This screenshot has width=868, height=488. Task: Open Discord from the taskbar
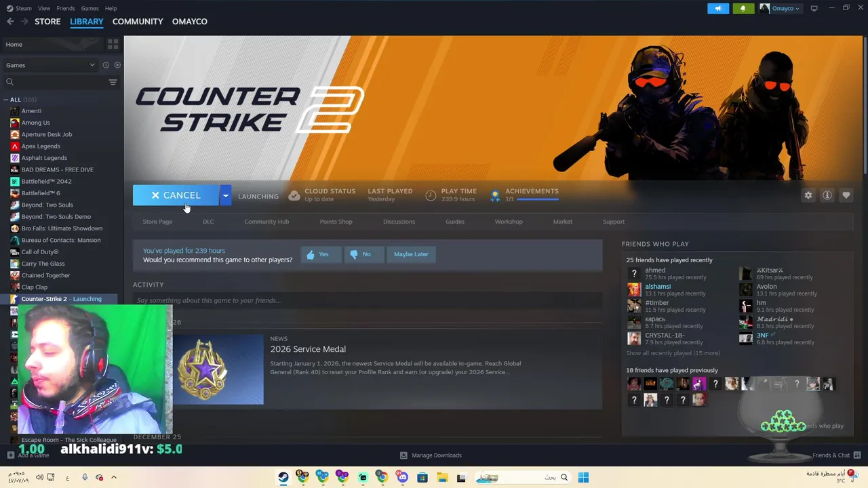pos(403,477)
